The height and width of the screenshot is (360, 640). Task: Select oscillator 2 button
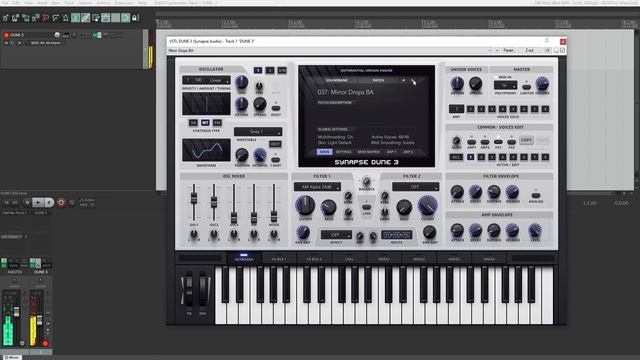[270, 70]
